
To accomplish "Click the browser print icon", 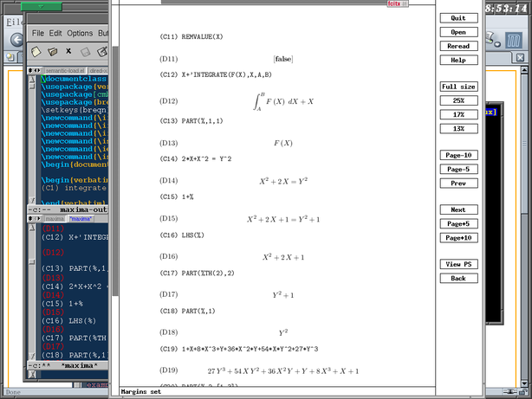I will tap(490, 38).
